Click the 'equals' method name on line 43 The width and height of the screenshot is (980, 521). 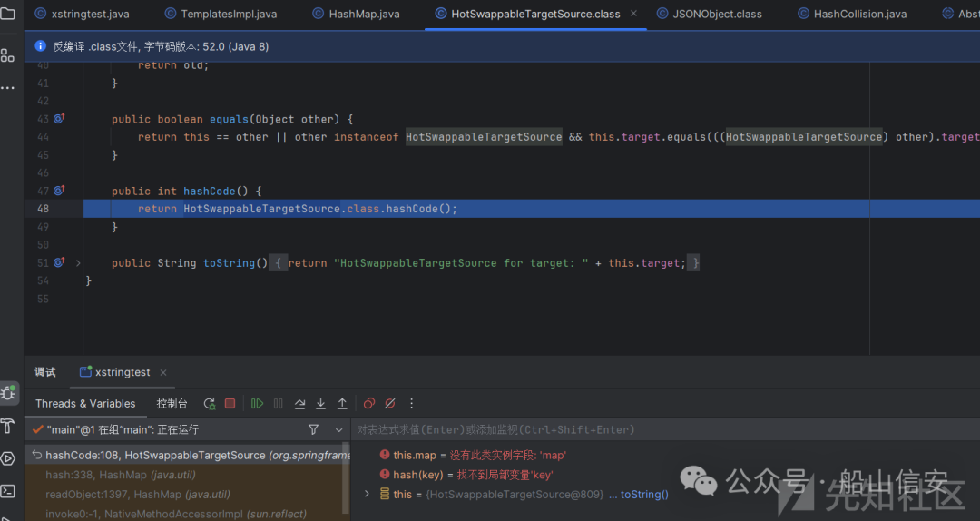[229, 119]
